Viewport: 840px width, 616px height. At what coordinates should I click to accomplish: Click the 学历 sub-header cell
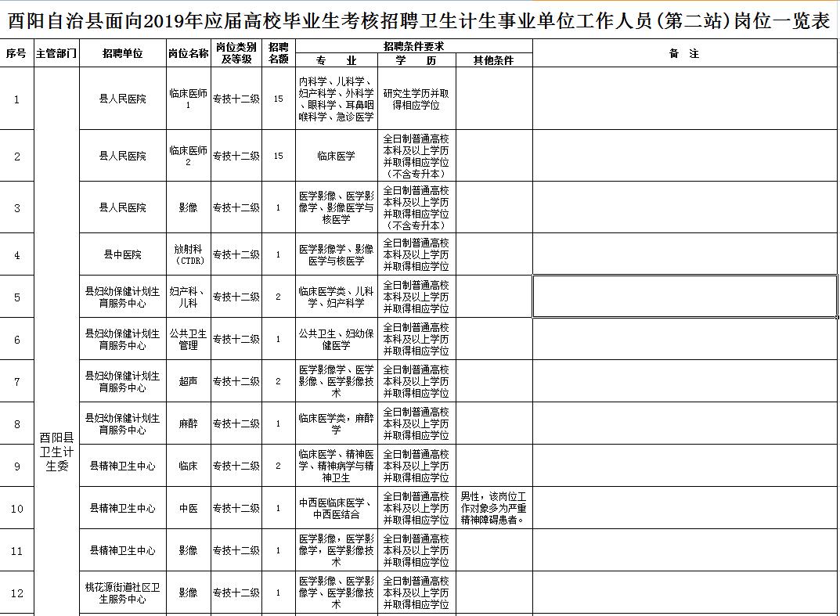(x=416, y=60)
